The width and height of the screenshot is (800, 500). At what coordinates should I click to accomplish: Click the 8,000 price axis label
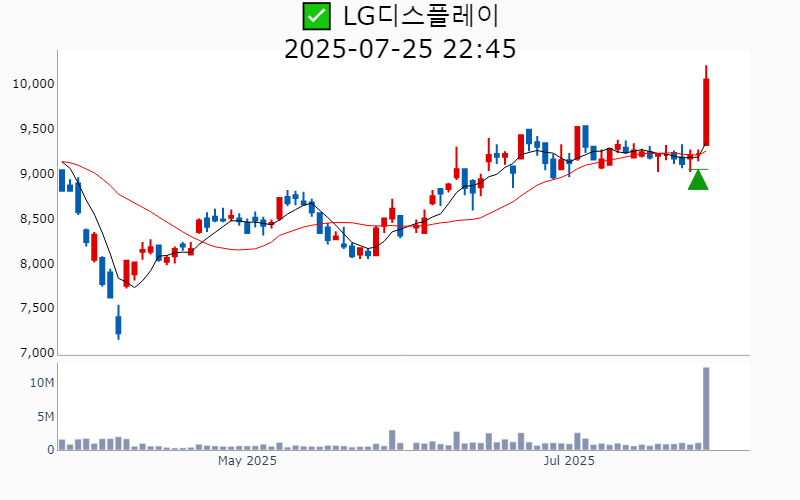(x=37, y=264)
